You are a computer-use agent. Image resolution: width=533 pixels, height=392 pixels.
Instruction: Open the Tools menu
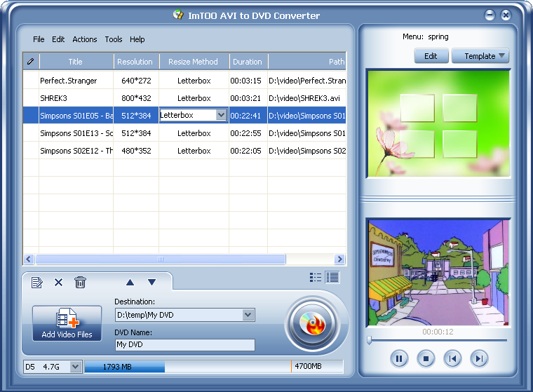click(114, 39)
